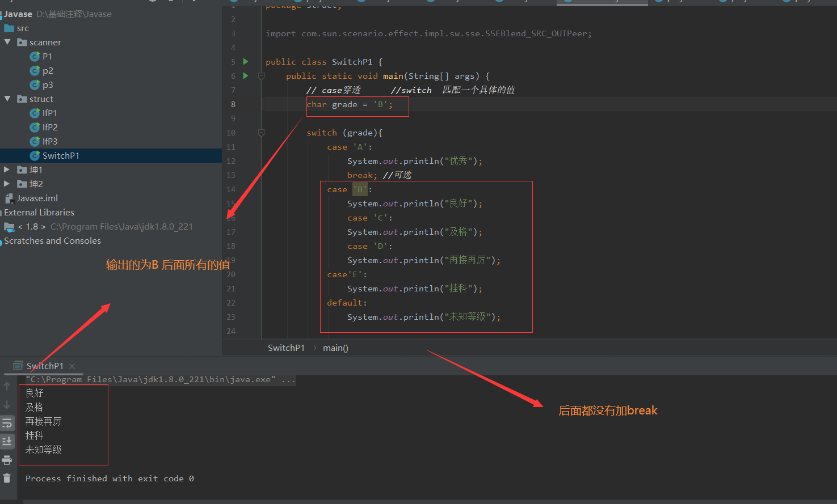Click the "char grade = 'B';" line
The image size is (837, 504).
(350, 104)
